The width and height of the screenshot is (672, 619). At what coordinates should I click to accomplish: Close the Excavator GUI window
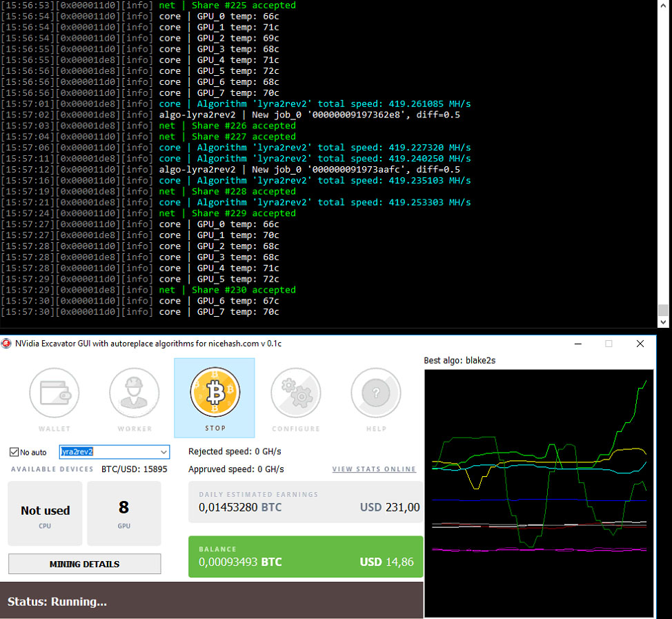pos(640,344)
